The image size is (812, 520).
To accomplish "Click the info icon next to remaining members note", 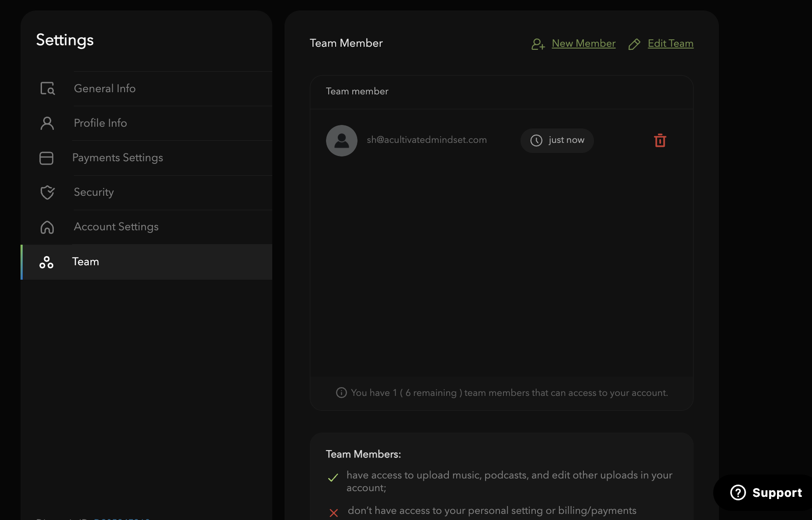I will click(341, 392).
